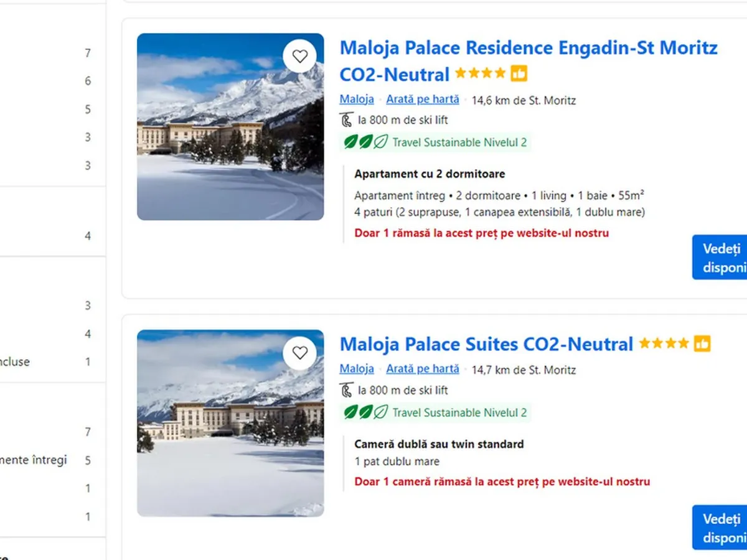This screenshot has width=747, height=560.
Task: Click Maloja location link in Suites listing
Action: tap(357, 369)
